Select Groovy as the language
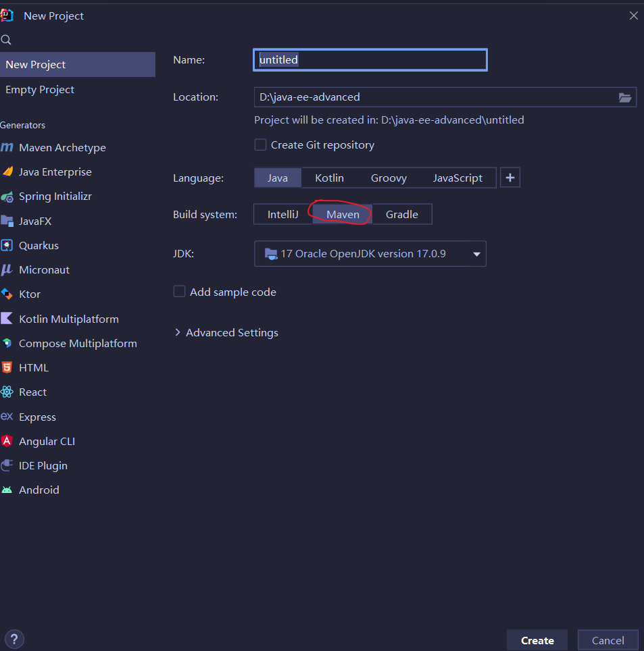644x651 pixels. [x=389, y=178]
